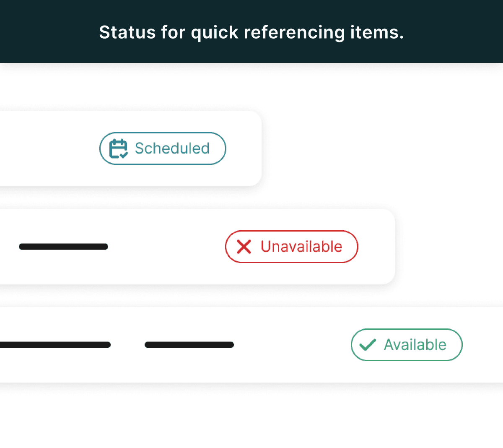Select the red Unavailable status pill

point(292,247)
